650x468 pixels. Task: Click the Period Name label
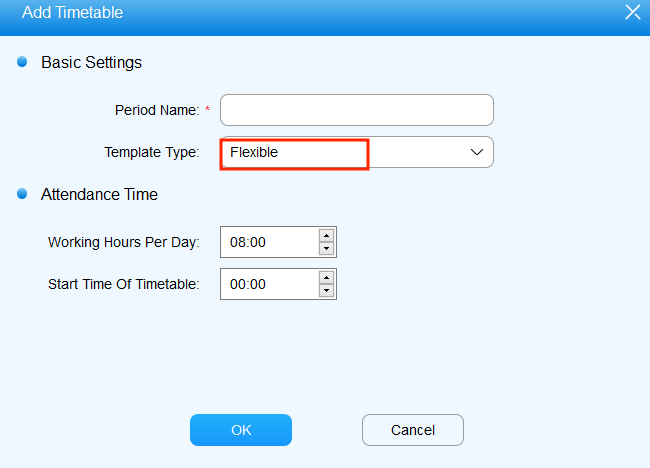[157, 110]
